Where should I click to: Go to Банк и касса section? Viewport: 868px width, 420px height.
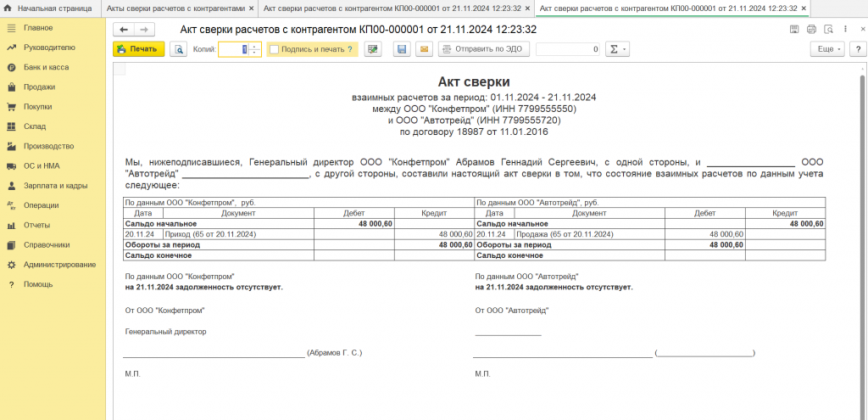[46, 67]
